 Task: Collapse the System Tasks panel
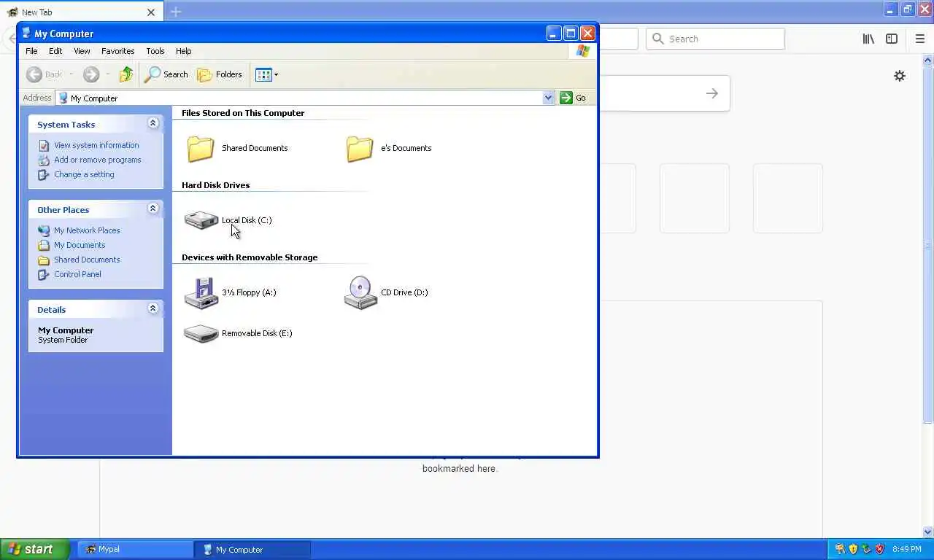(153, 123)
